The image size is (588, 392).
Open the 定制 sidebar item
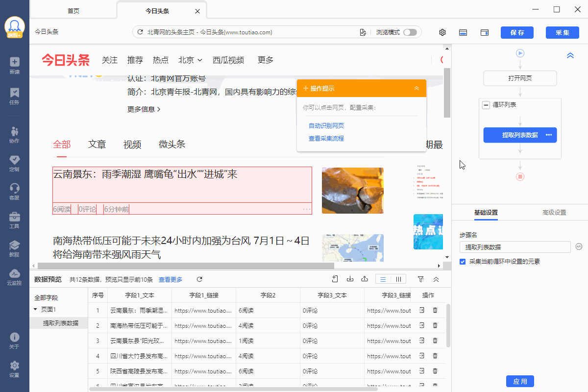pyautogui.click(x=14, y=163)
